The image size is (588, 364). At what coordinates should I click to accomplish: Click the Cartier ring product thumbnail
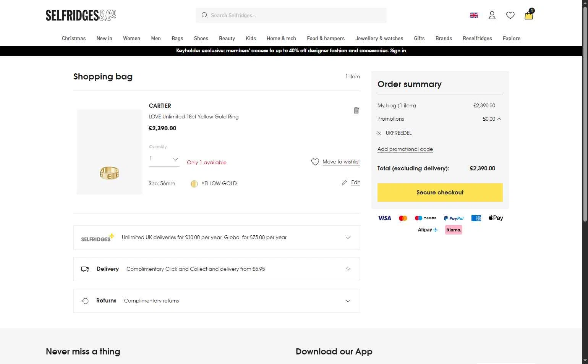click(x=110, y=152)
